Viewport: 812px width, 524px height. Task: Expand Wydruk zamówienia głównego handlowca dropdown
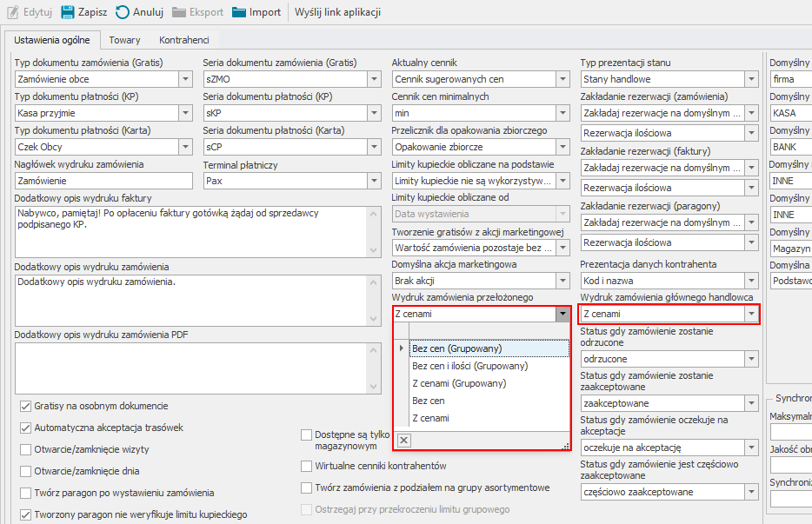pos(750,314)
